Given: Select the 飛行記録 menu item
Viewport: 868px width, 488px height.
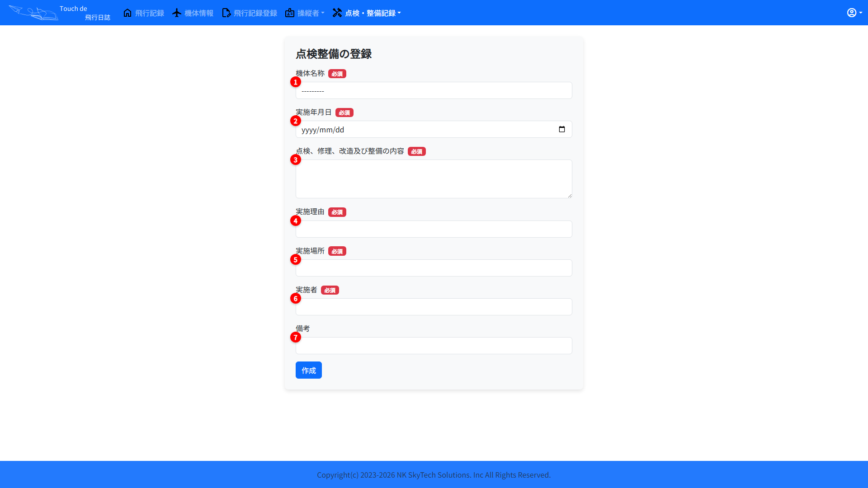Looking at the screenshot, I should (x=148, y=13).
